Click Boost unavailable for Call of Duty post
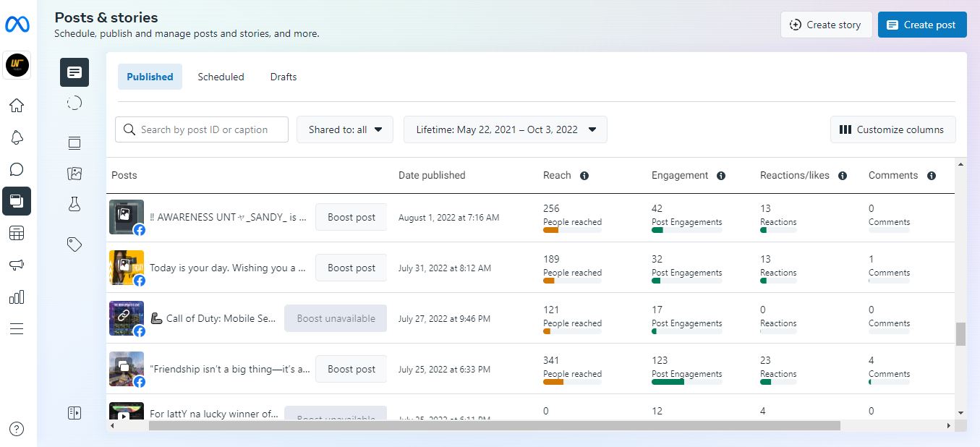Screen dimensions: 980x447 336,318
